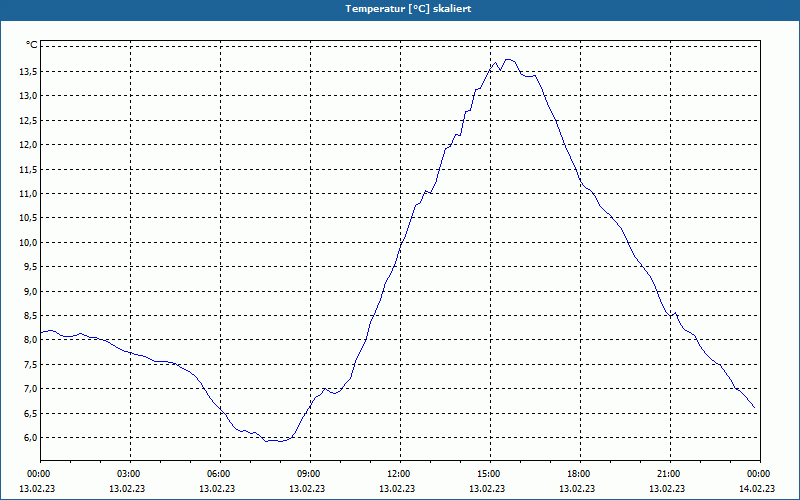Pick the '6,0' y-axis label
Screen dimensions: 800x500
(30, 438)
